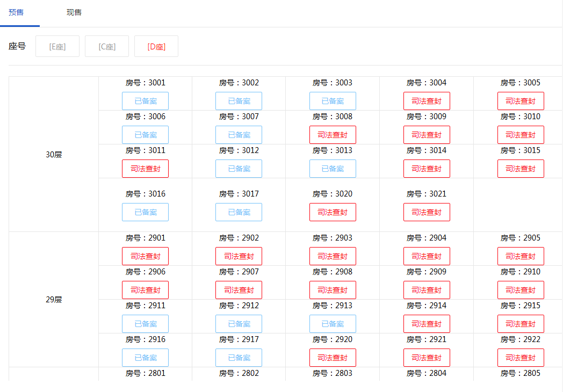
Task: Click 司法查封 button under room 2905
Action: pos(521,256)
